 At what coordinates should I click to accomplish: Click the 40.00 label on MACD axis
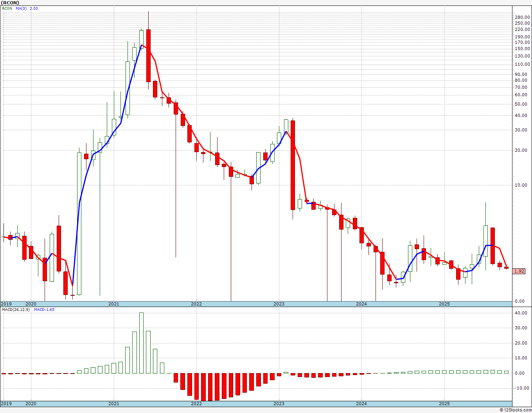click(521, 313)
